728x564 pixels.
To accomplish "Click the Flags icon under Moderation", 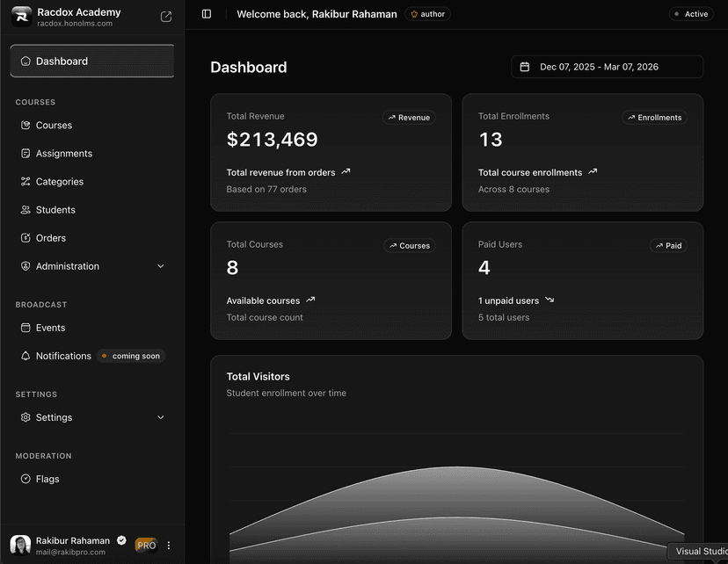I will coord(25,479).
